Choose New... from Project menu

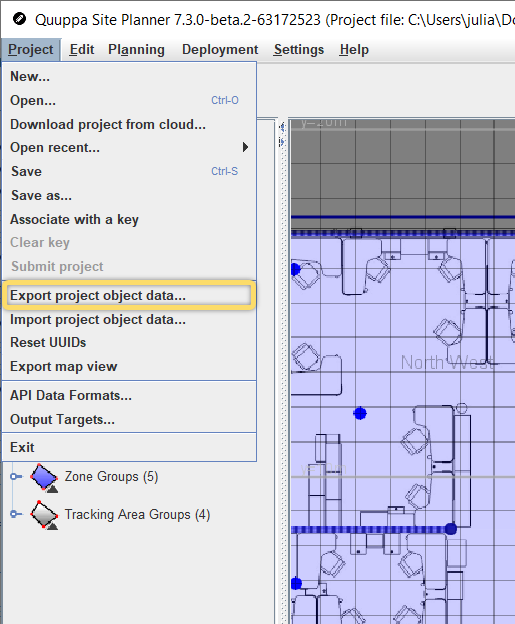point(129,76)
